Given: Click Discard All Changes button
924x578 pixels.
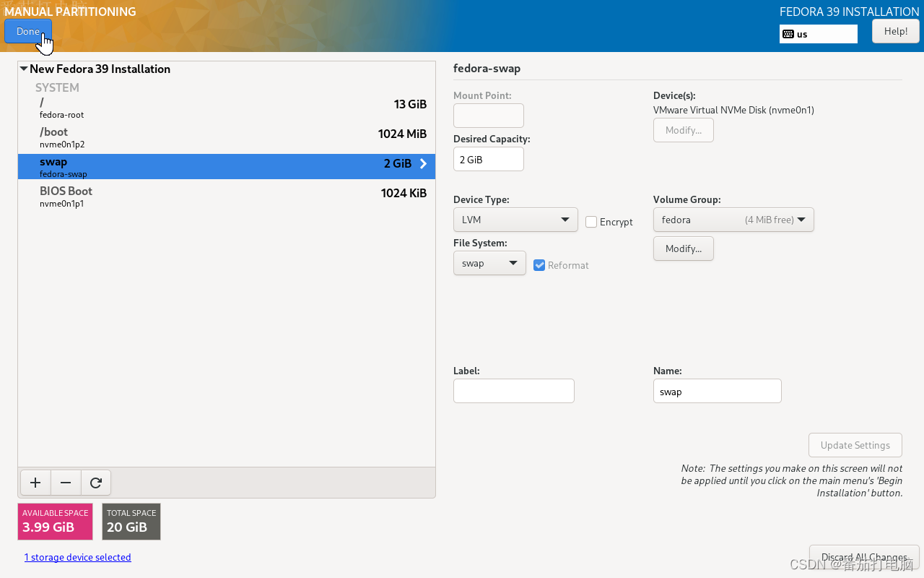Looking at the screenshot, I should coord(864,557).
